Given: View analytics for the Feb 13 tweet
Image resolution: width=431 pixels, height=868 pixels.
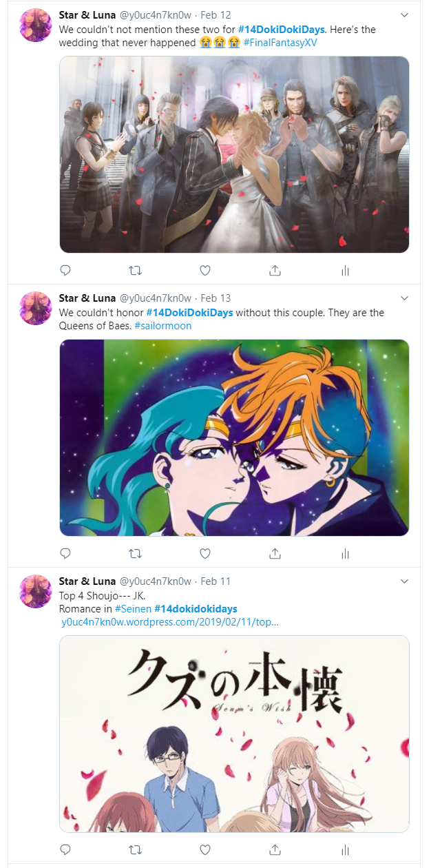Looking at the screenshot, I should 344,553.
